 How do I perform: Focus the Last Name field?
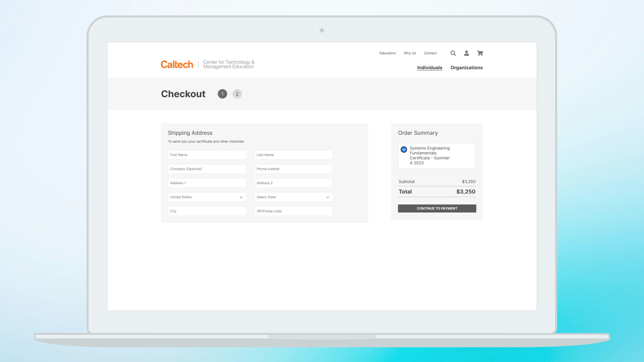(293, 155)
